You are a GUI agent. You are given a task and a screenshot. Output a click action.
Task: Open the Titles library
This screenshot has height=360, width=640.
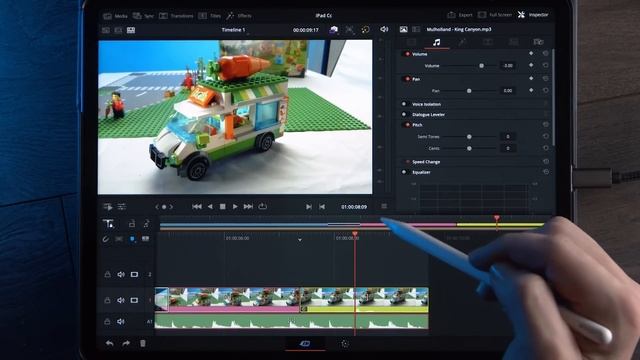tap(209, 16)
